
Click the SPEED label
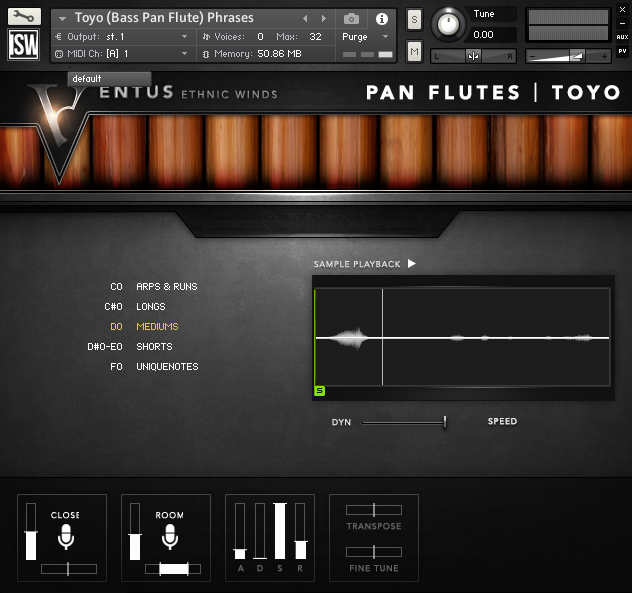pyautogui.click(x=502, y=421)
